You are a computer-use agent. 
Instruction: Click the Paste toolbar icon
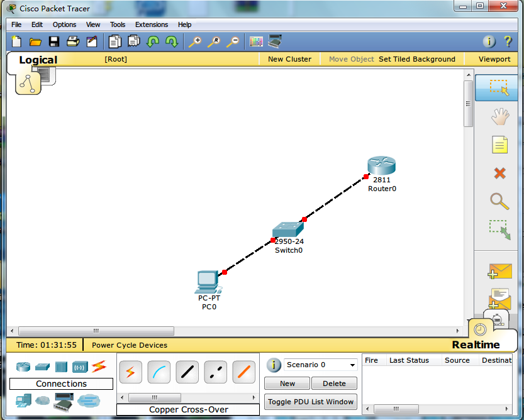[x=133, y=41]
